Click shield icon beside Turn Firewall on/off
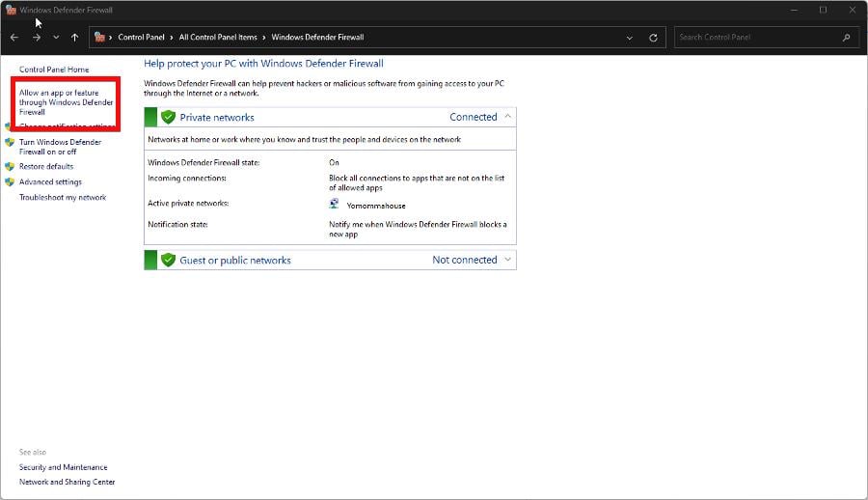 click(10, 143)
